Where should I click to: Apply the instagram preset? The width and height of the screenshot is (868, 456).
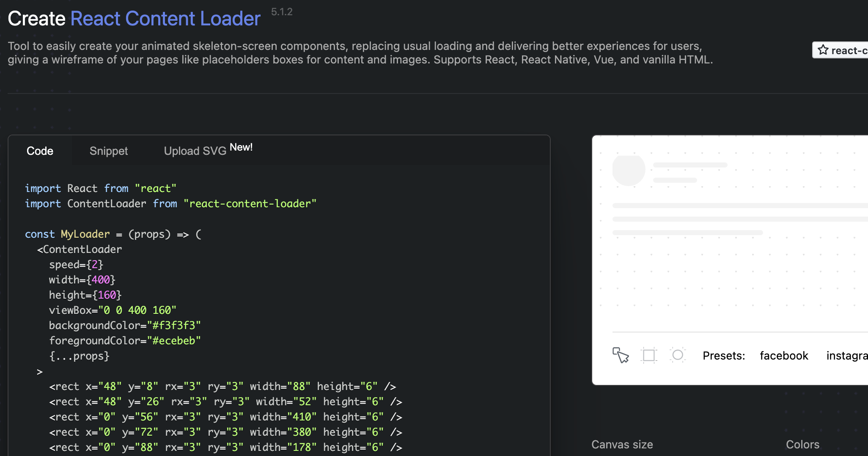pyautogui.click(x=847, y=356)
